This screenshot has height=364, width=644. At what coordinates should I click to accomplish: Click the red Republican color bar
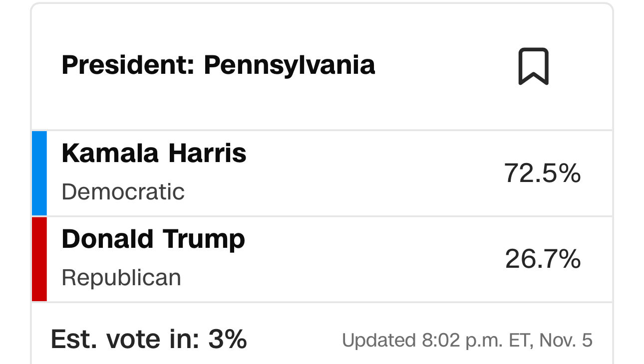pyautogui.click(x=39, y=259)
